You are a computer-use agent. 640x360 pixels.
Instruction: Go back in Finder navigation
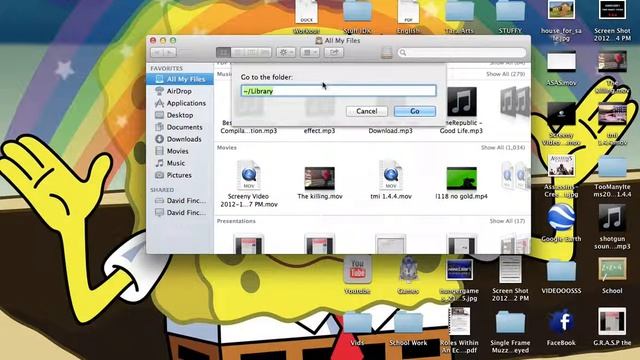click(x=157, y=52)
